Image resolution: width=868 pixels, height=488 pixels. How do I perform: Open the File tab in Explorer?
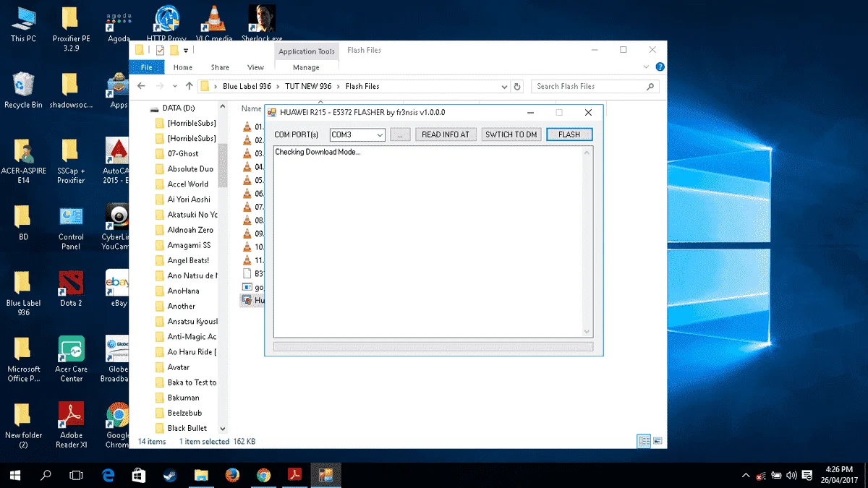tap(146, 67)
